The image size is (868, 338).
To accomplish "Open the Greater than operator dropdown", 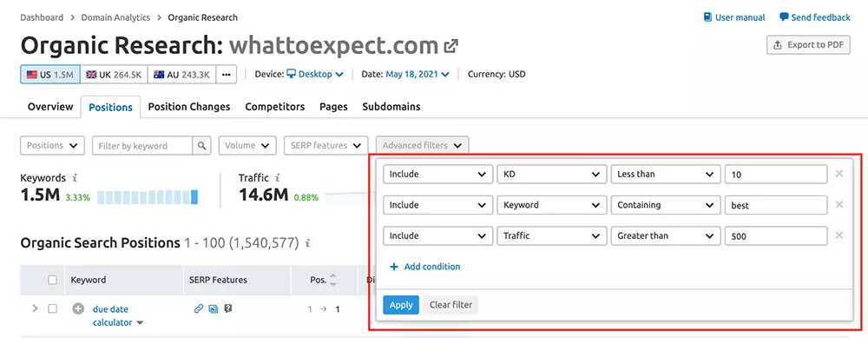I will pos(666,235).
